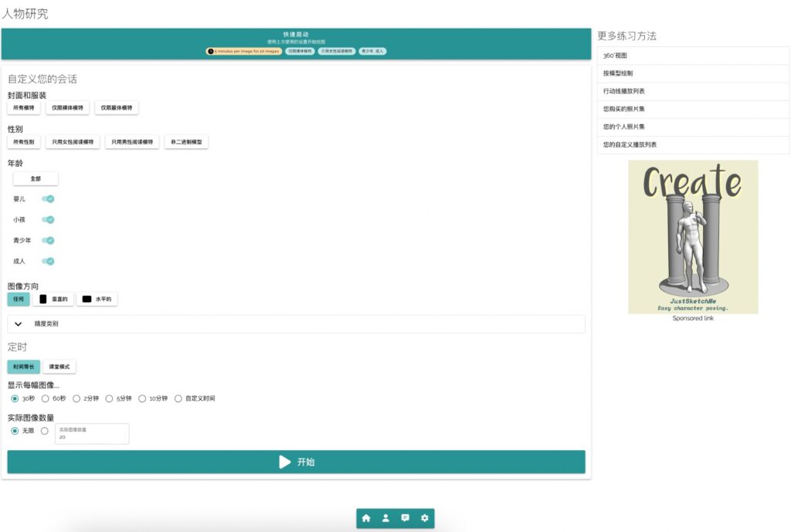The height and width of the screenshot is (532, 791).
Task: Choose 只用女性阅读模特 under 性别
Action: (73, 142)
